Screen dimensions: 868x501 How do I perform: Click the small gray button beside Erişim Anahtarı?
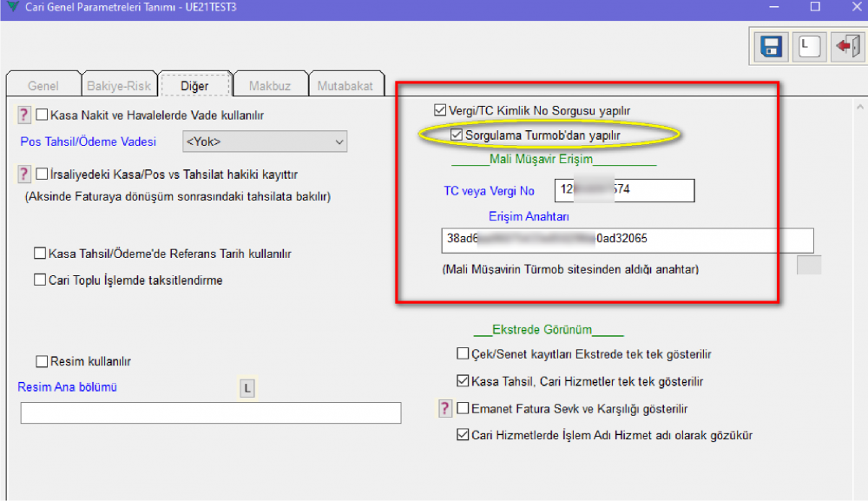(809, 265)
